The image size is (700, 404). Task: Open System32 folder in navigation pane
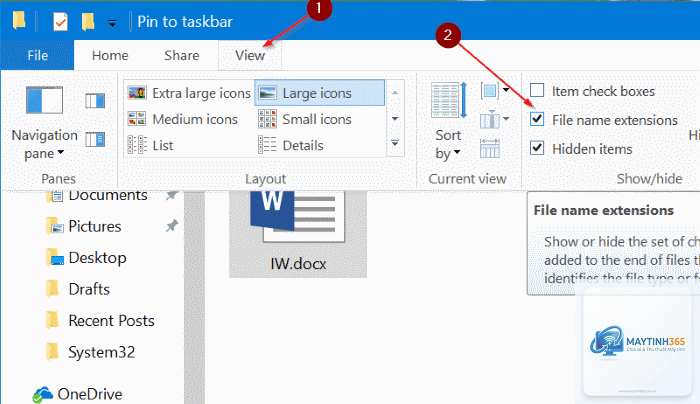pos(101,352)
